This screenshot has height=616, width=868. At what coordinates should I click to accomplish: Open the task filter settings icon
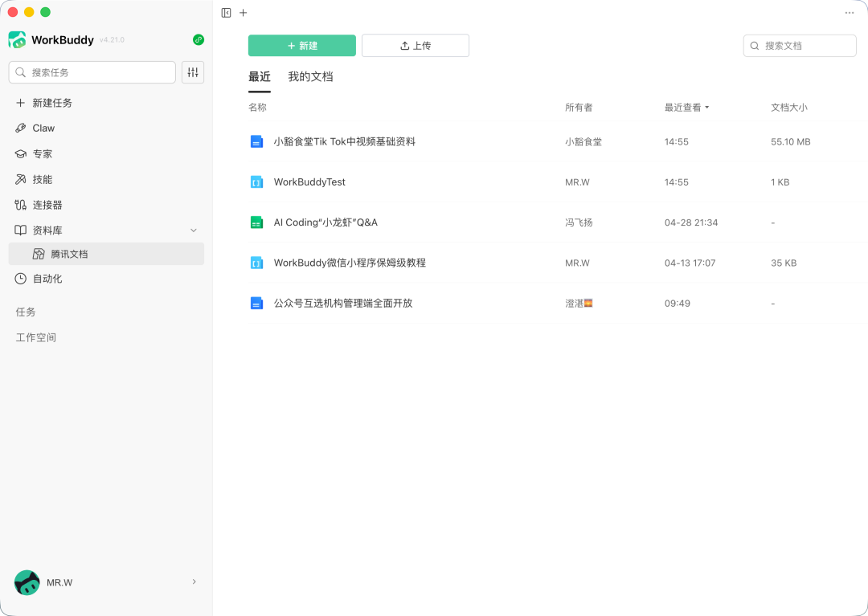pos(193,72)
